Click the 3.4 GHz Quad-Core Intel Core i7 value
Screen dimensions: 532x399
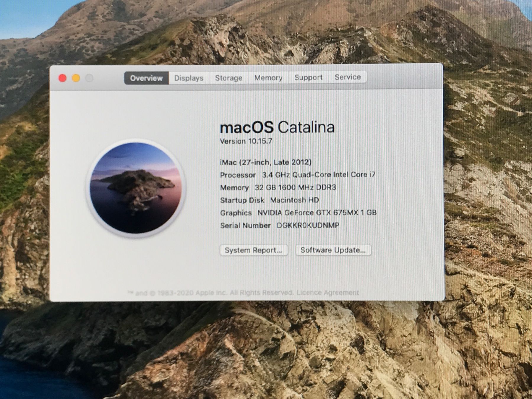[319, 175]
